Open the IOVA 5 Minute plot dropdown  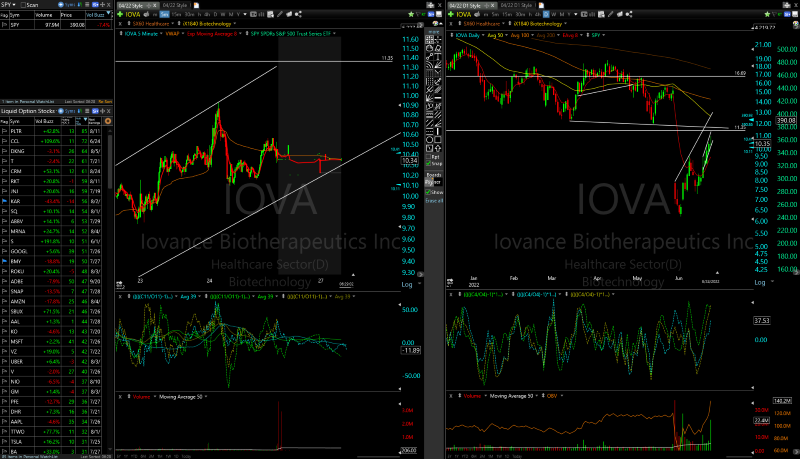pos(161,34)
